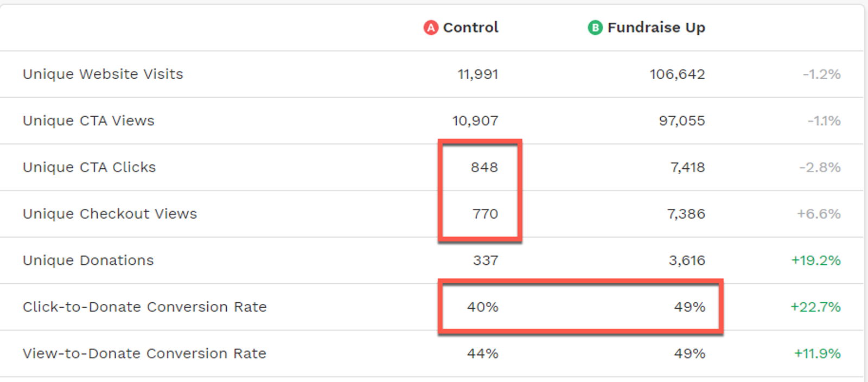This screenshot has height=382, width=868.
Task: Click the 40% Control click-to-donate rate
Action: pos(482,307)
